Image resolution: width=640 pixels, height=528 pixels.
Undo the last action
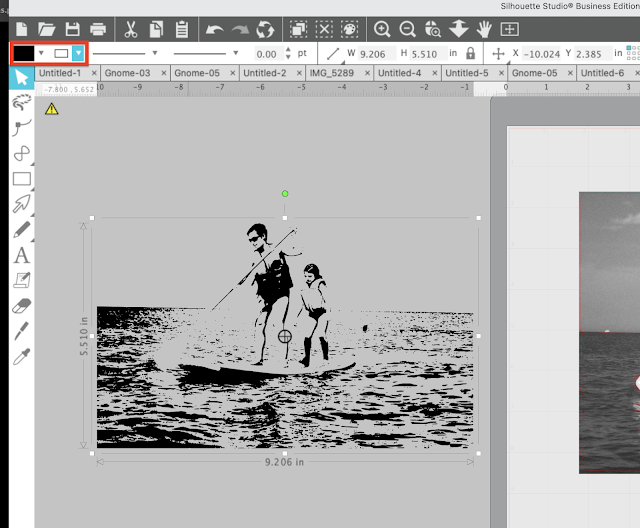(214, 29)
